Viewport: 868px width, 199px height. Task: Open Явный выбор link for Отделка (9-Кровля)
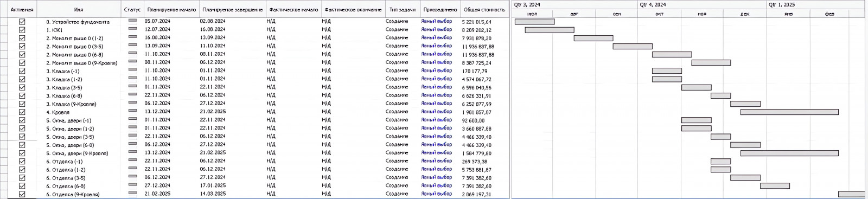pos(437,193)
